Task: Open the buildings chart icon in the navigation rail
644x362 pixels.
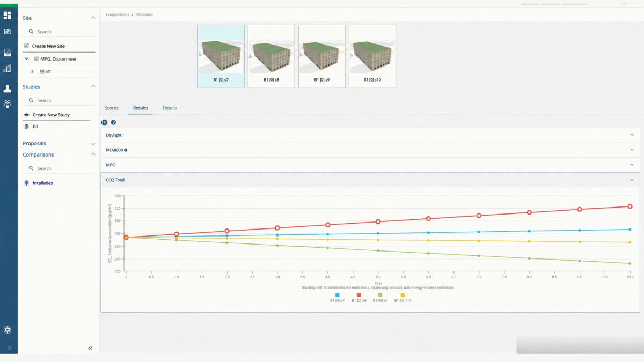Action: coord(8,69)
